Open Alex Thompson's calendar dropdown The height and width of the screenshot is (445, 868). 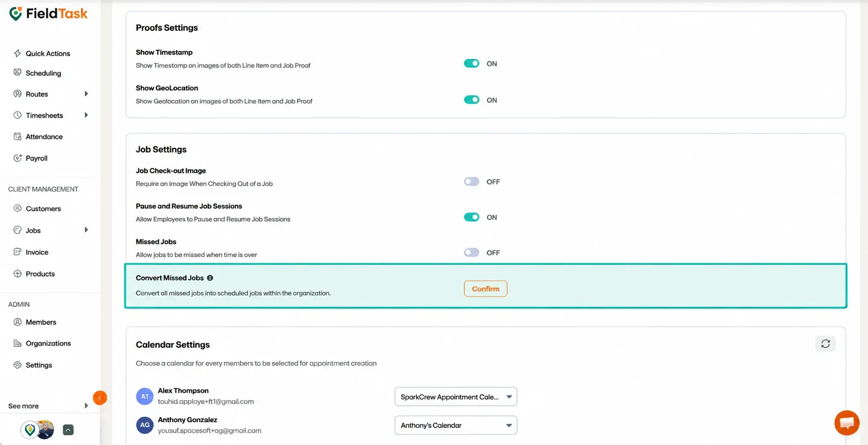pyautogui.click(x=456, y=396)
